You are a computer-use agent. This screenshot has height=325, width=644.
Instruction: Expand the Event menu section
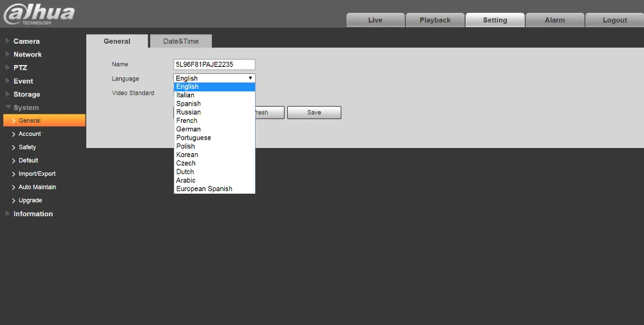pos(23,81)
